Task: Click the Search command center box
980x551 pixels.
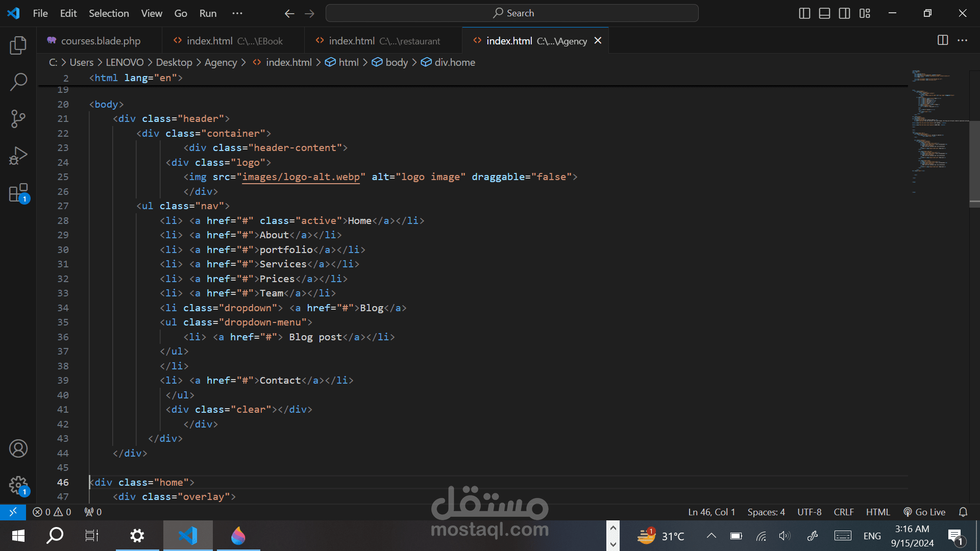Action: 512,13
